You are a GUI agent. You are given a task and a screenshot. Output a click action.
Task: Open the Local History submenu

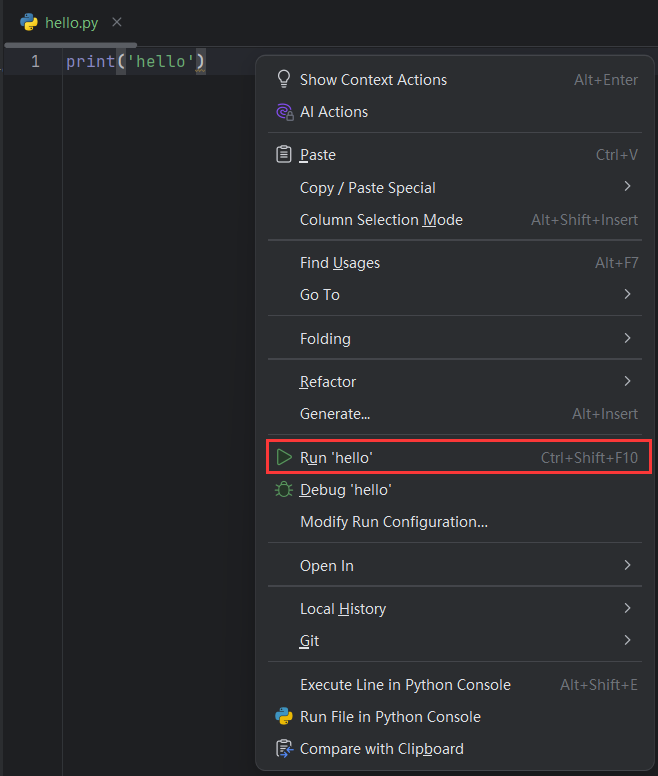[x=342, y=609]
